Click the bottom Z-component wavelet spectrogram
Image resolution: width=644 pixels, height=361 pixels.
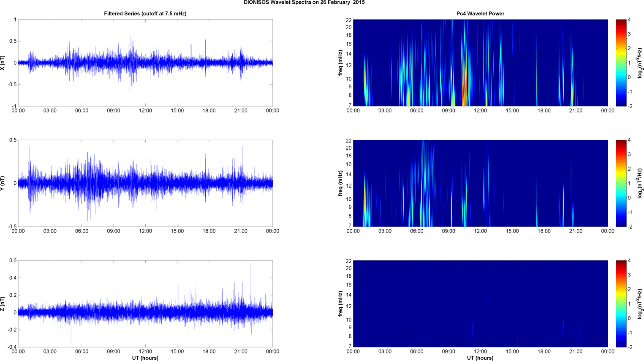480,304
